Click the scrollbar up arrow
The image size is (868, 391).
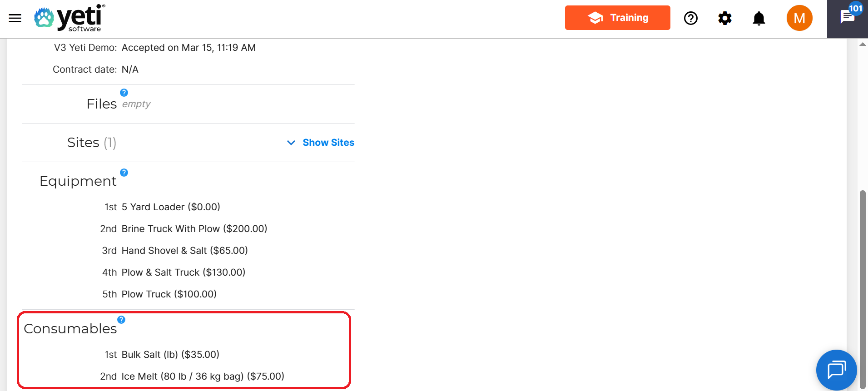863,44
